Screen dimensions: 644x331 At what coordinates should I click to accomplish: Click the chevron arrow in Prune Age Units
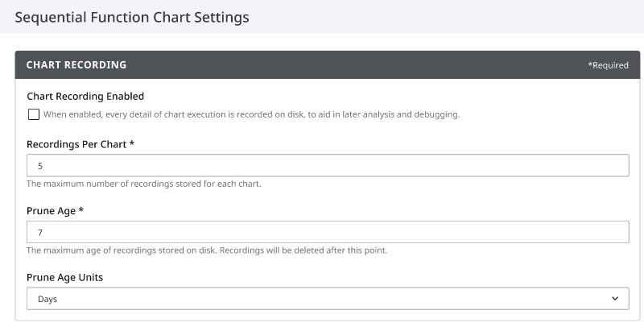pyautogui.click(x=615, y=299)
